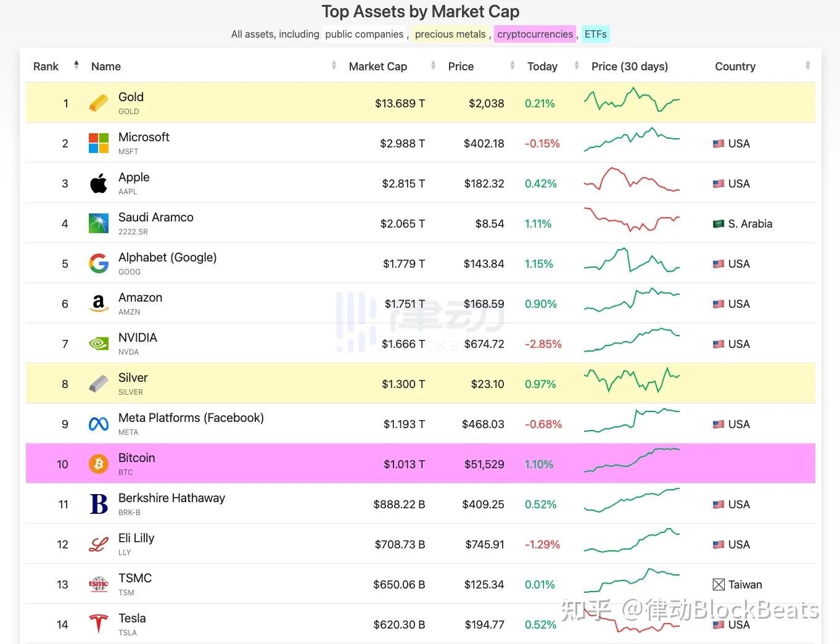Click the S. Arabia country label
Screen dimensions: 840x644
(750, 224)
